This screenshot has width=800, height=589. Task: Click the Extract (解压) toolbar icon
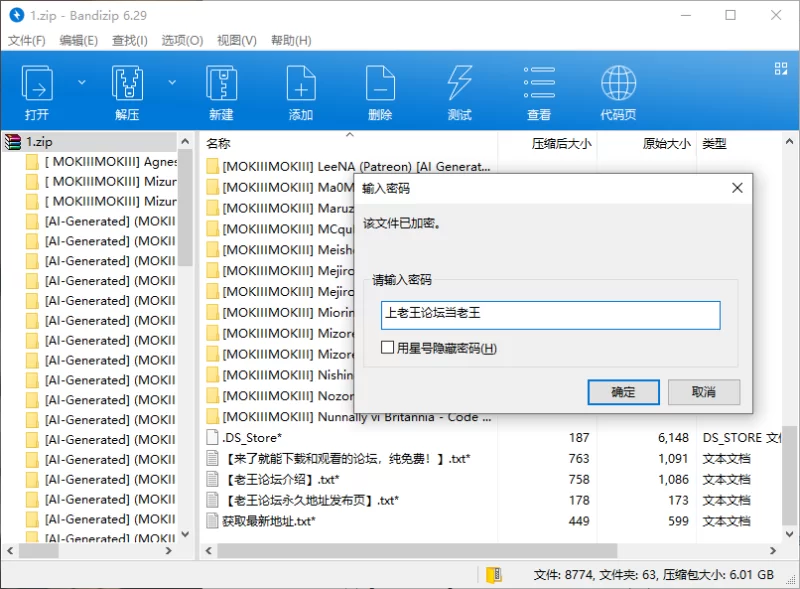point(127,84)
